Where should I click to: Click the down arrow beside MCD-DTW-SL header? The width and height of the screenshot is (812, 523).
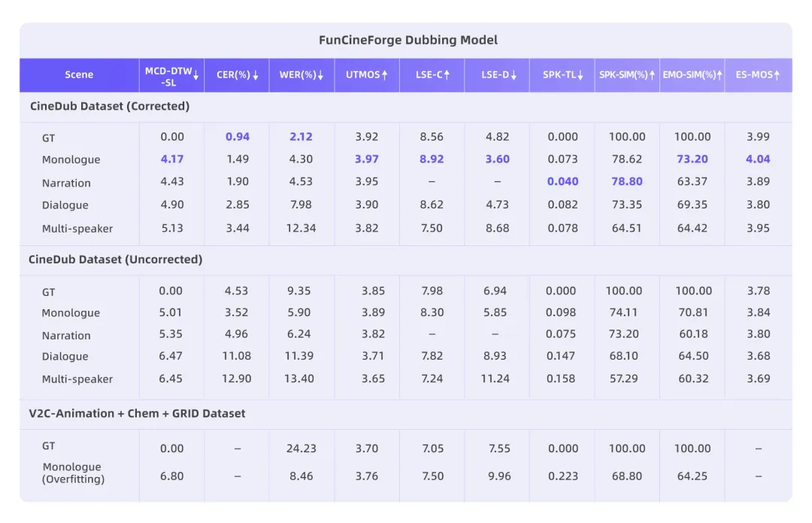(195, 75)
